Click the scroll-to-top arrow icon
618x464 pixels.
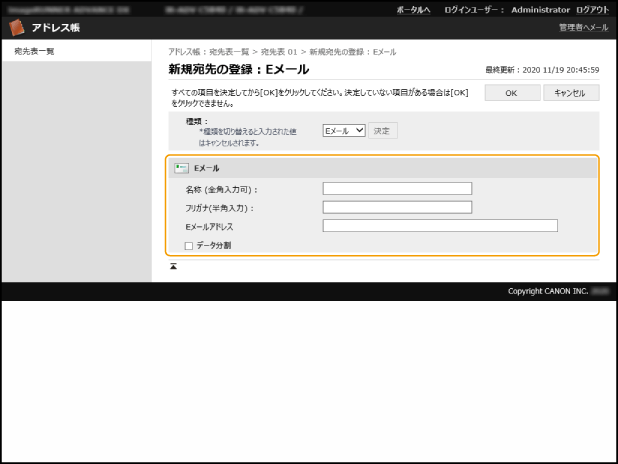coord(173,266)
